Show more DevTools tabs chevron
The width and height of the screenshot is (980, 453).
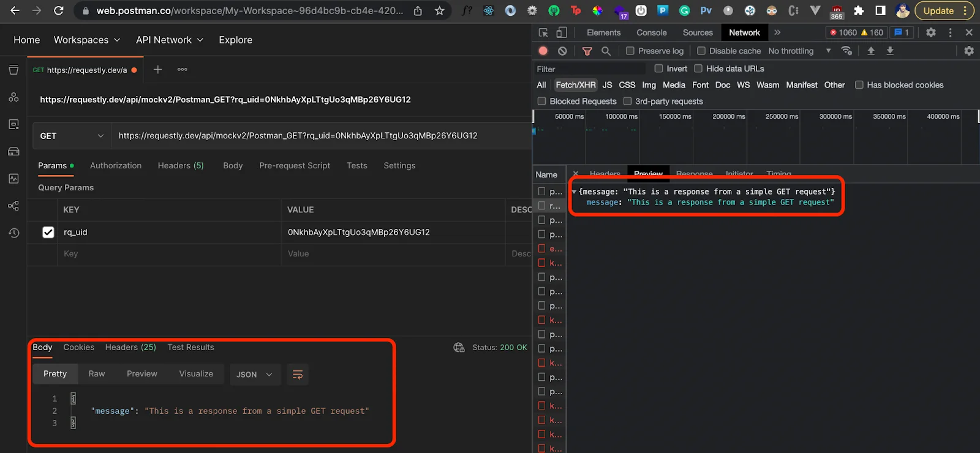(x=777, y=32)
